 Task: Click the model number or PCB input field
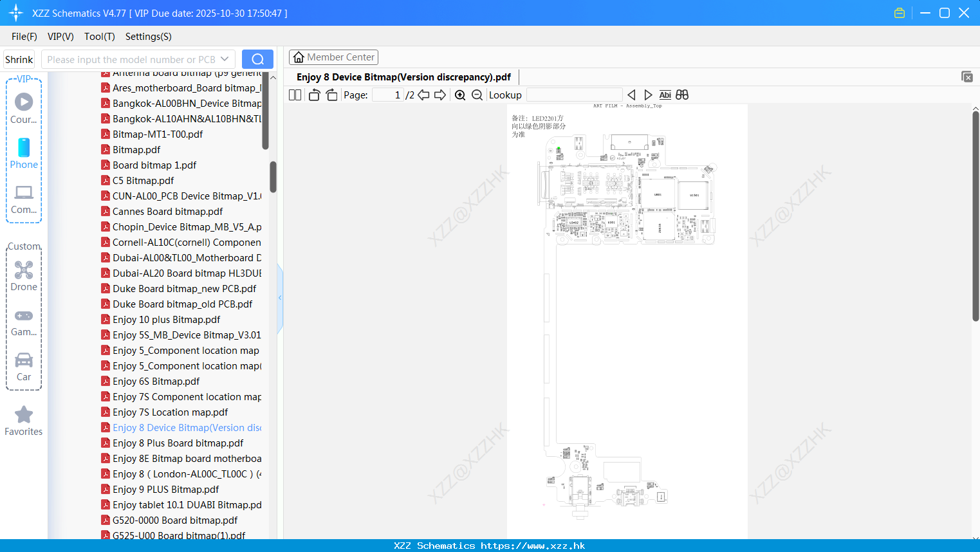tap(131, 59)
